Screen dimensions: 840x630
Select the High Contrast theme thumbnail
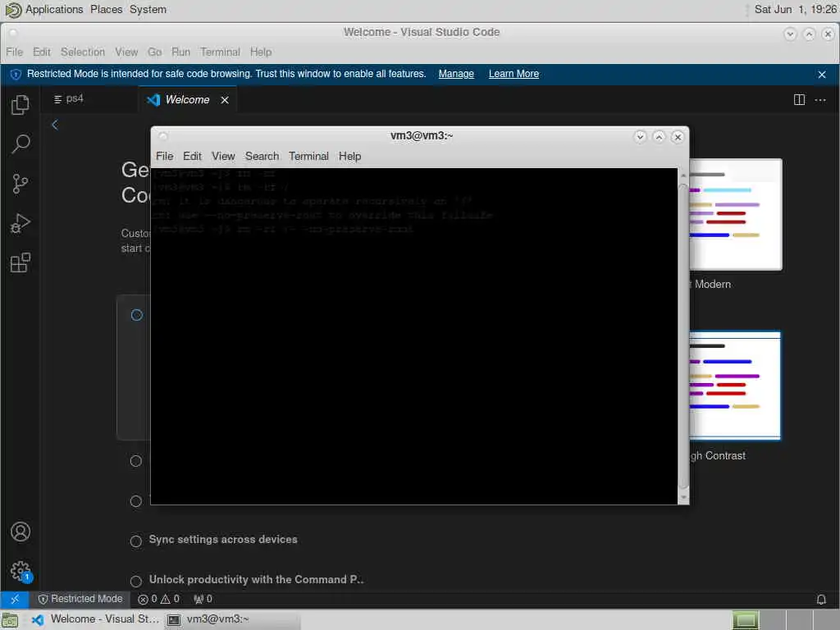click(x=735, y=386)
